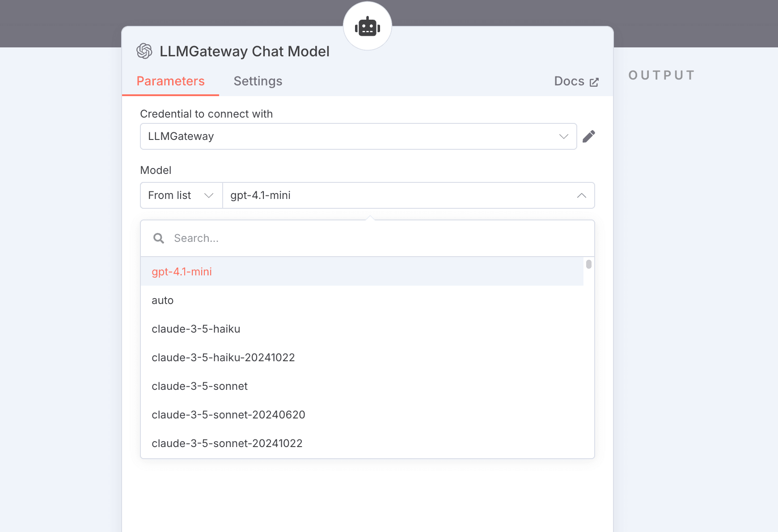Screen dimensions: 778x532
Task: Select gpt-4.1-mini from the list
Action: (x=182, y=272)
